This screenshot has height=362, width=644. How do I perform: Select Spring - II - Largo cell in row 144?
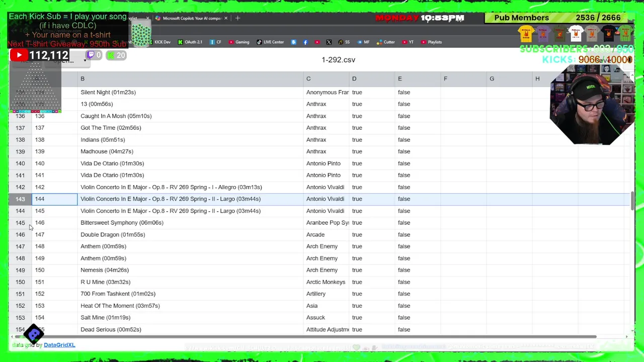coord(190,211)
